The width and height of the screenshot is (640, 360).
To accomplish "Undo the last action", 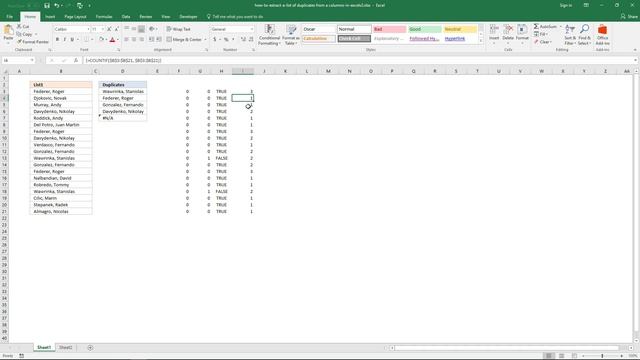I will pyautogui.click(x=57, y=6).
